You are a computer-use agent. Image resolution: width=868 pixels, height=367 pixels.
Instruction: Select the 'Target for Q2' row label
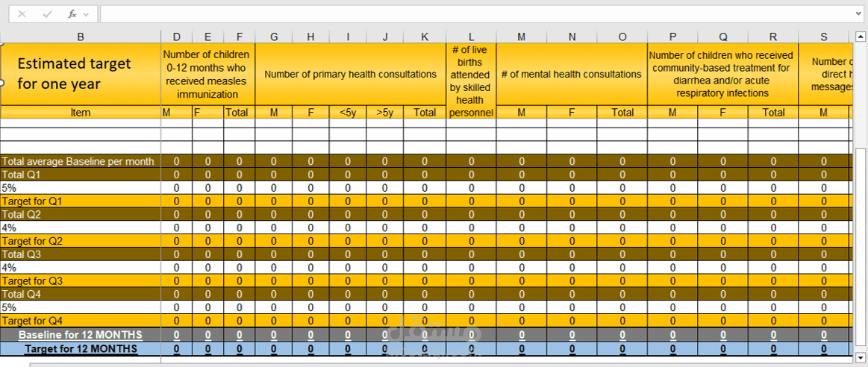pos(81,242)
